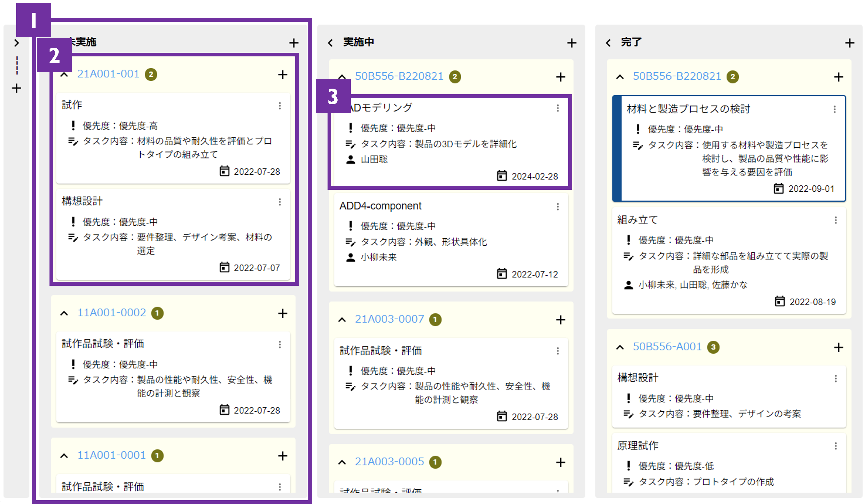Open the 50B556-A001 link
The width and height of the screenshot is (865, 504).
[x=667, y=346]
